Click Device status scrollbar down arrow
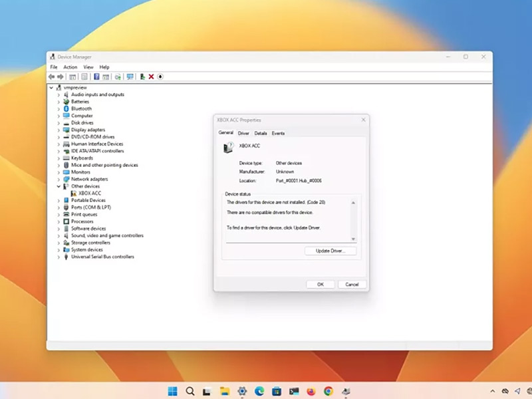The image size is (532, 399). click(353, 239)
